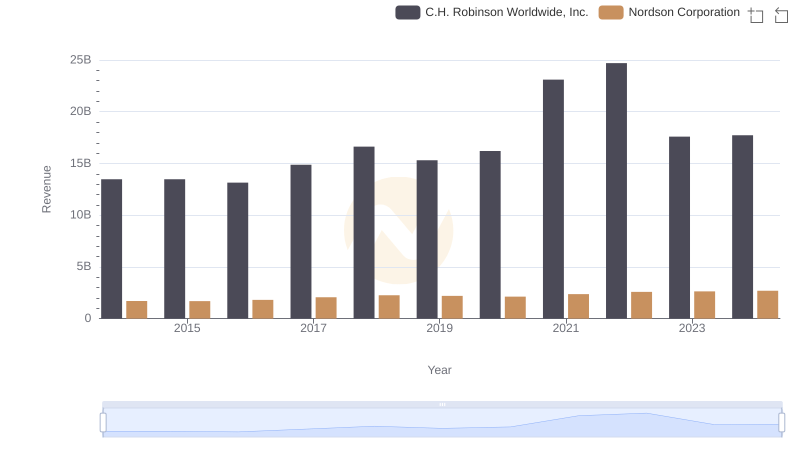Click the 2021 x-axis label
This screenshot has height=461, width=800.
(566, 328)
